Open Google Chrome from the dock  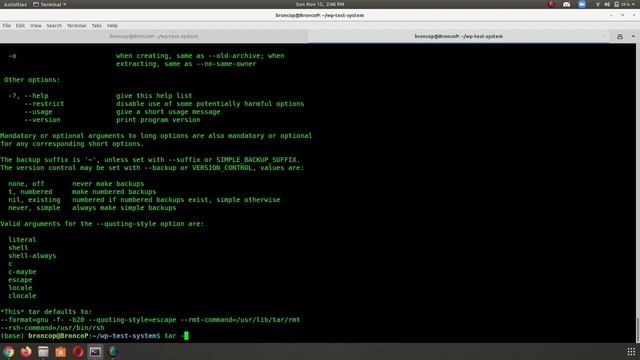tap(9, 351)
